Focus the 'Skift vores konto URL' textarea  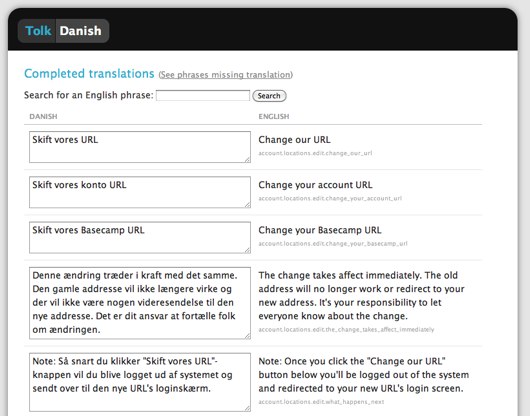coord(140,192)
